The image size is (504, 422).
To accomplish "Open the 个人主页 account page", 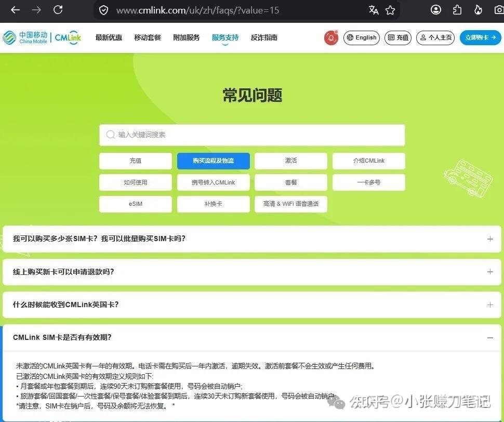I will tap(435, 37).
